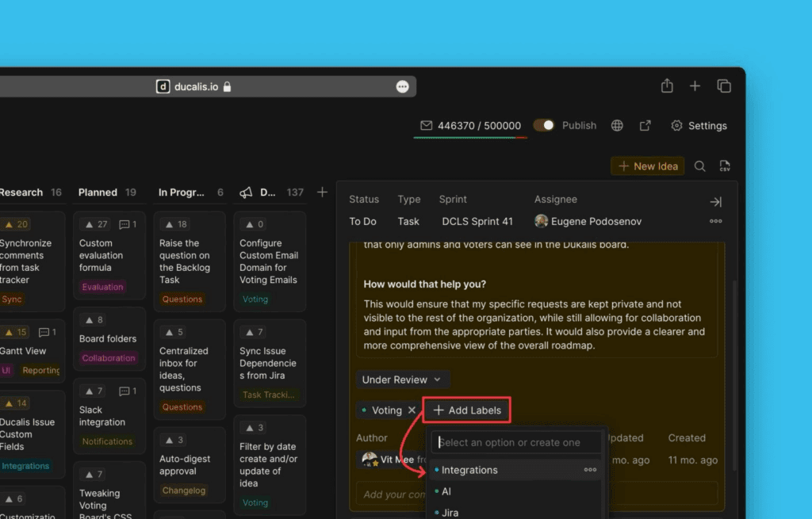
Task: Toggle the Publish switch
Action: [544, 125]
